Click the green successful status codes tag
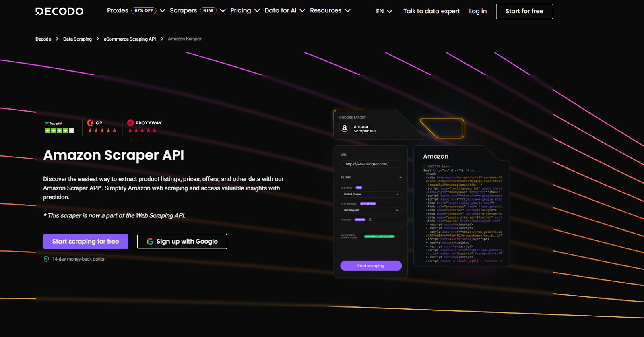The height and width of the screenshot is (337, 644). (x=379, y=236)
